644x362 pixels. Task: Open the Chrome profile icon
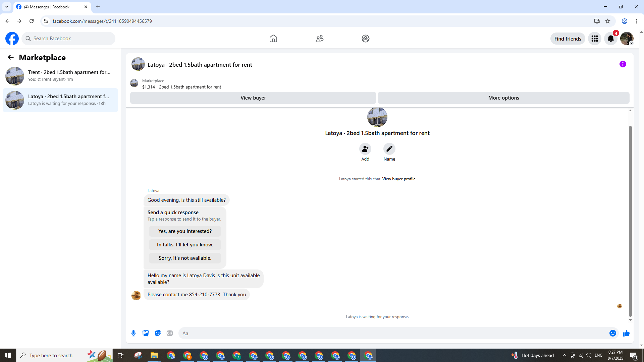[624, 21]
